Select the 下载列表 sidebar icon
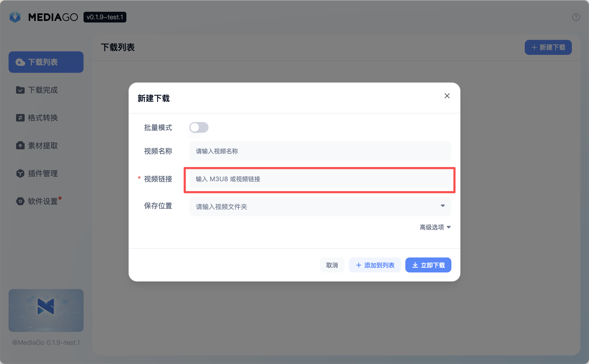Viewport: 589px width, 364px height. 20,62
